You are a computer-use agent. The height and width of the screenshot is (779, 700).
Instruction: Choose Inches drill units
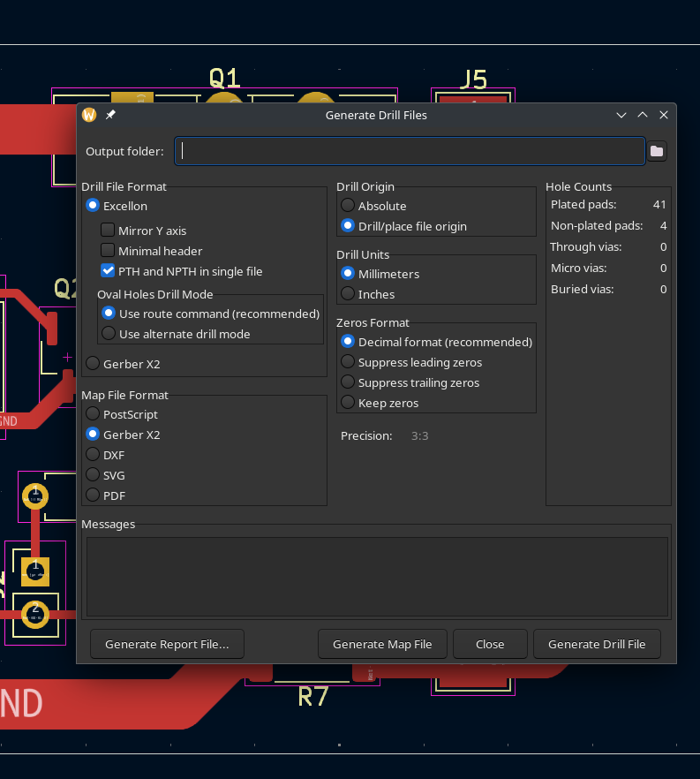[368, 294]
